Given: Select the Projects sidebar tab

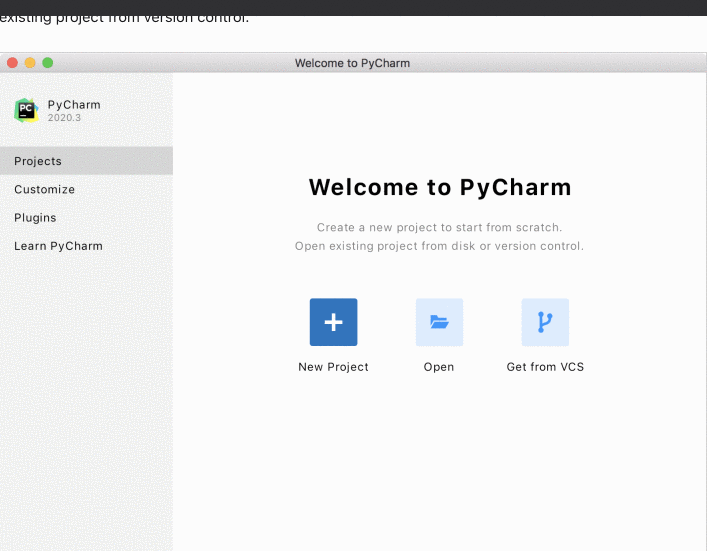Looking at the screenshot, I should (86, 161).
